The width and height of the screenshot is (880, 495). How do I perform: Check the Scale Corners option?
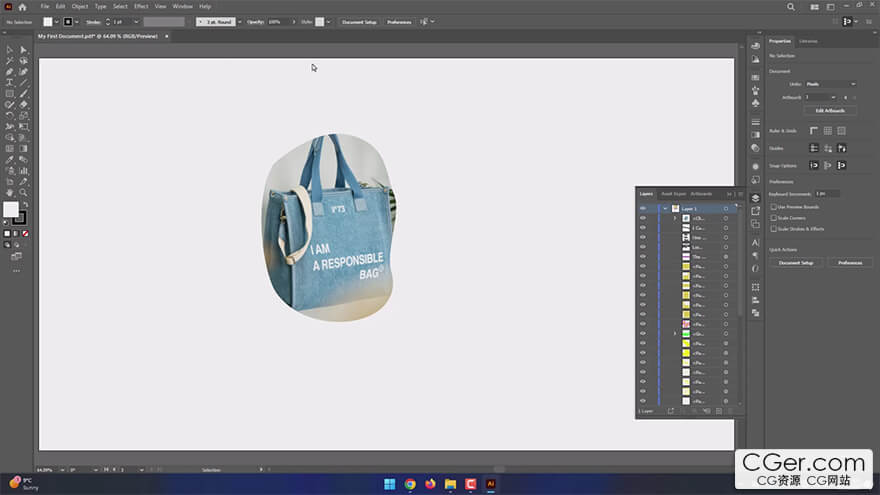pyautogui.click(x=773, y=218)
